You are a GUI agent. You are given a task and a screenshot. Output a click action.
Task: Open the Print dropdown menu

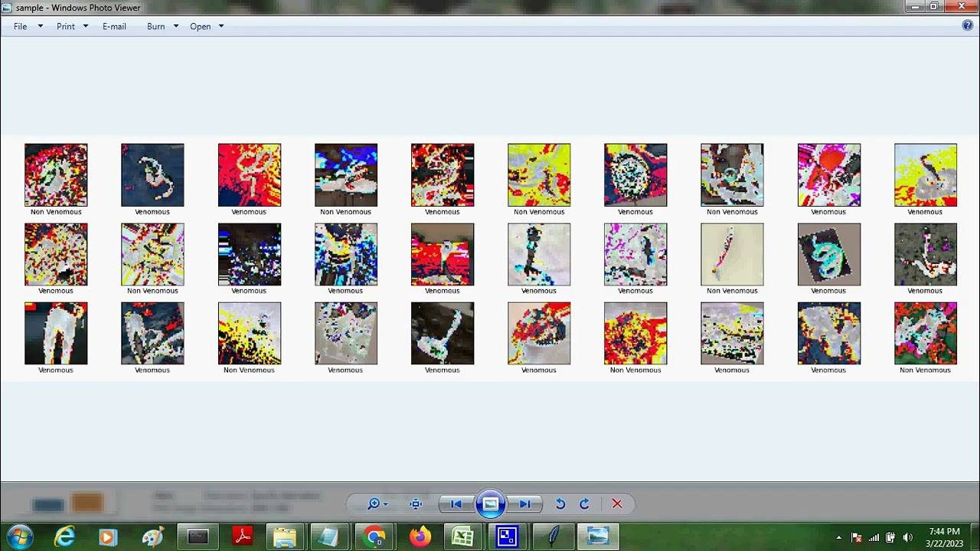pyautogui.click(x=72, y=26)
